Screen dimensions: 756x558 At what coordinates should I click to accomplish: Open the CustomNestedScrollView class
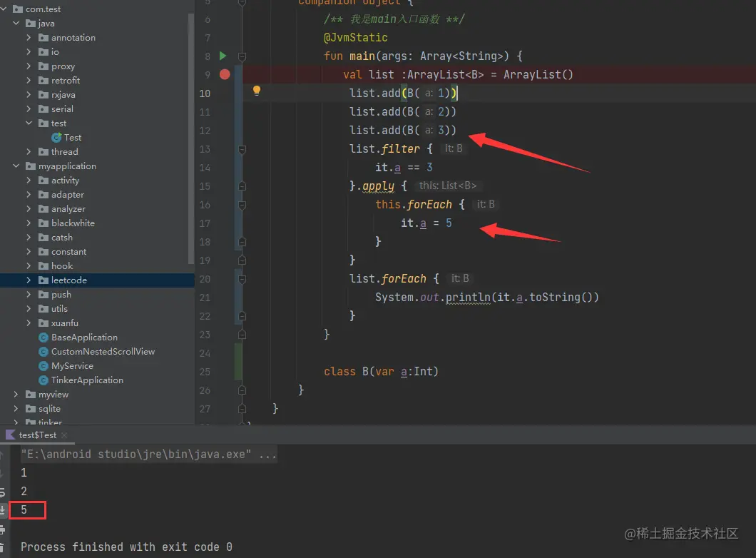tap(97, 352)
